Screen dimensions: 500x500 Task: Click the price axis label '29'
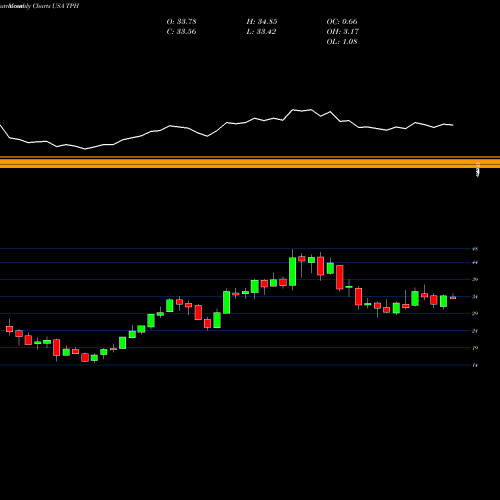475,313
